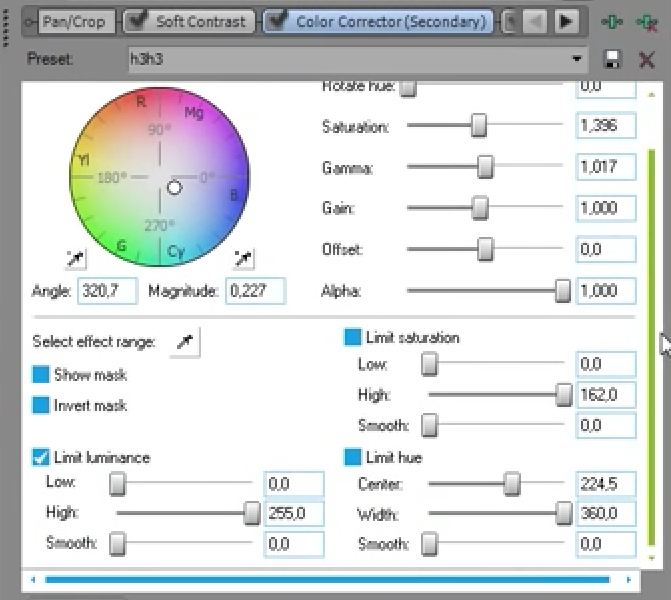Click the Plug-In Chain icon
The image size is (671, 600).
click(612, 21)
